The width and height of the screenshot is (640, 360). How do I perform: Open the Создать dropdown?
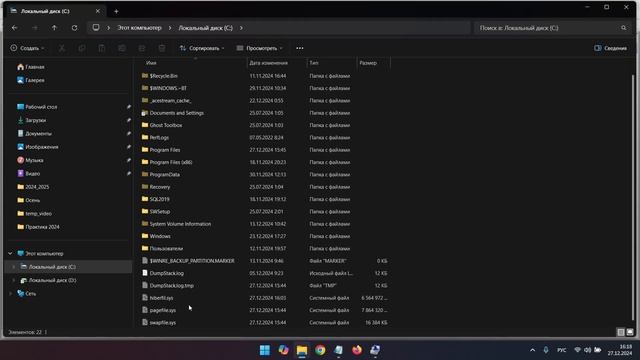pos(27,48)
